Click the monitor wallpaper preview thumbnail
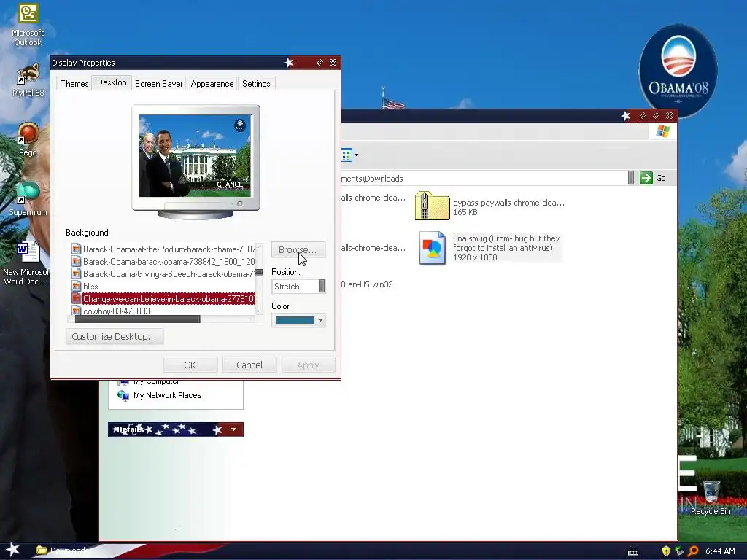This screenshot has width=747, height=560. [x=195, y=155]
